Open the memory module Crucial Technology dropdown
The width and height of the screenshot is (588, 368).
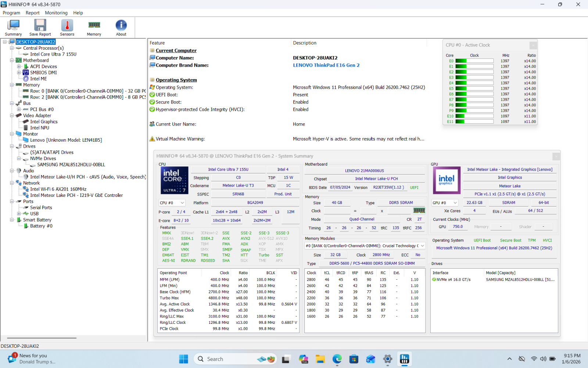(365, 246)
